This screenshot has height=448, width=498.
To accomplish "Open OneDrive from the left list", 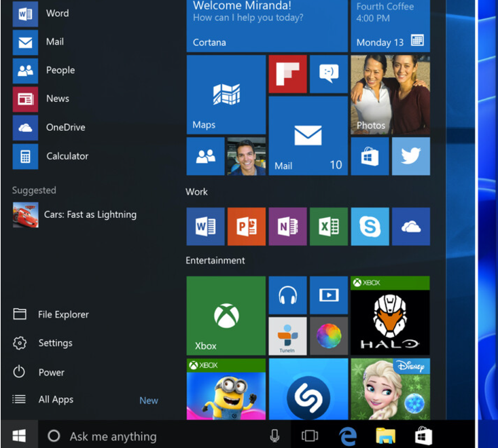I will click(x=49, y=128).
